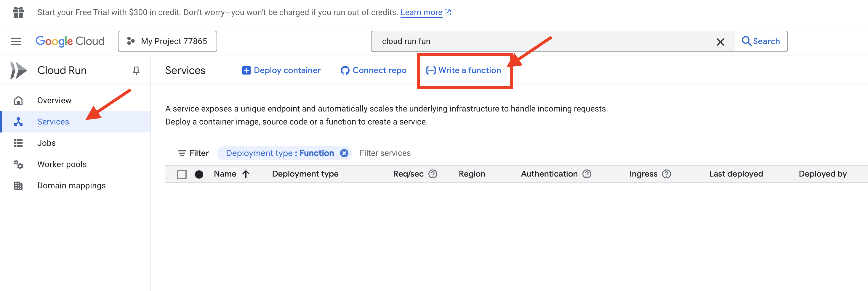Image resolution: width=868 pixels, height=291 pixels.
Task: Click the Deploy container button
Action: (281, 70)
